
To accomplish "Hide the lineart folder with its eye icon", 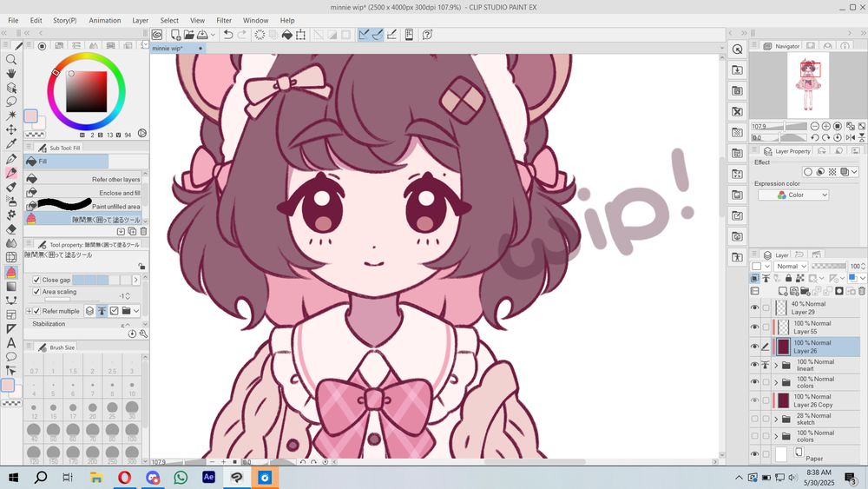I will [754, 365].
